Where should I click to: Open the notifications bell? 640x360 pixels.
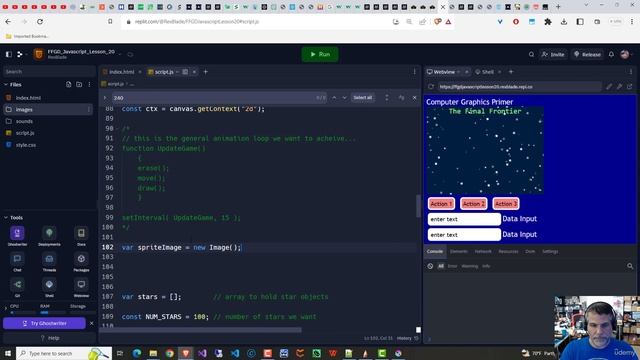611,54
